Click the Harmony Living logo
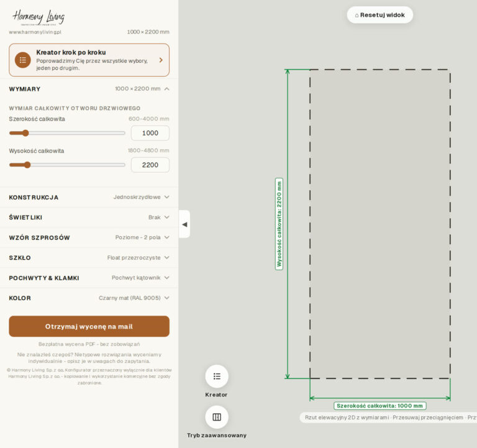The image size is (477, 448). [x=39, y=17]
